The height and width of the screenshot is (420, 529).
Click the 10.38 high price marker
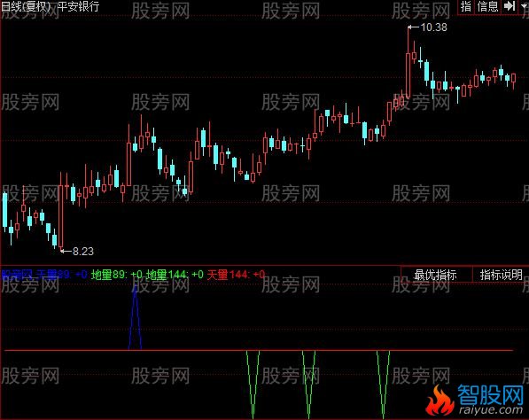[433, 27]
